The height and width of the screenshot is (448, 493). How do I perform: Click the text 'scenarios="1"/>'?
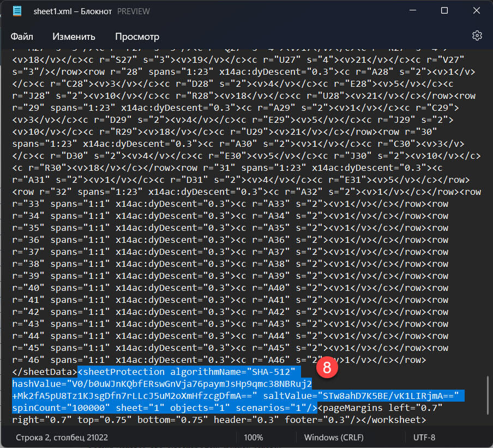(x=276, y=408)
